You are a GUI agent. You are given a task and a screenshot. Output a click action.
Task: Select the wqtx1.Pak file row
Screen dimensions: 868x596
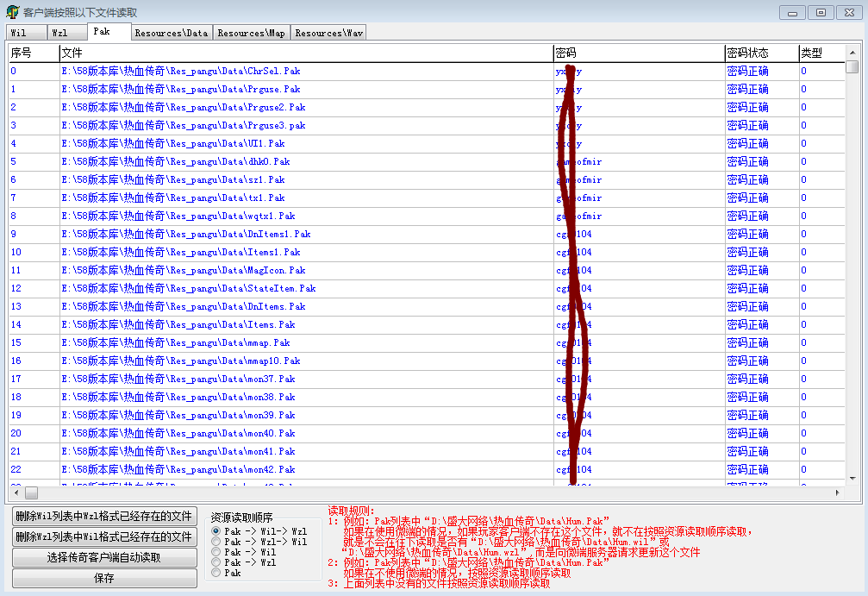427,216
